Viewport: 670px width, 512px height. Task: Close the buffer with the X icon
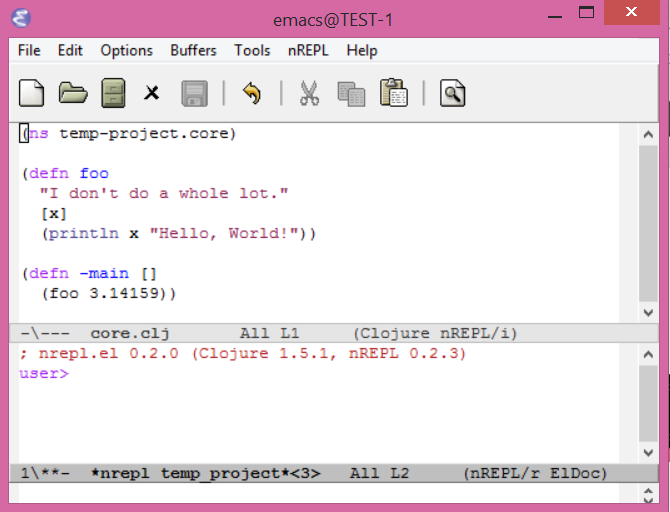pos(151,93)
